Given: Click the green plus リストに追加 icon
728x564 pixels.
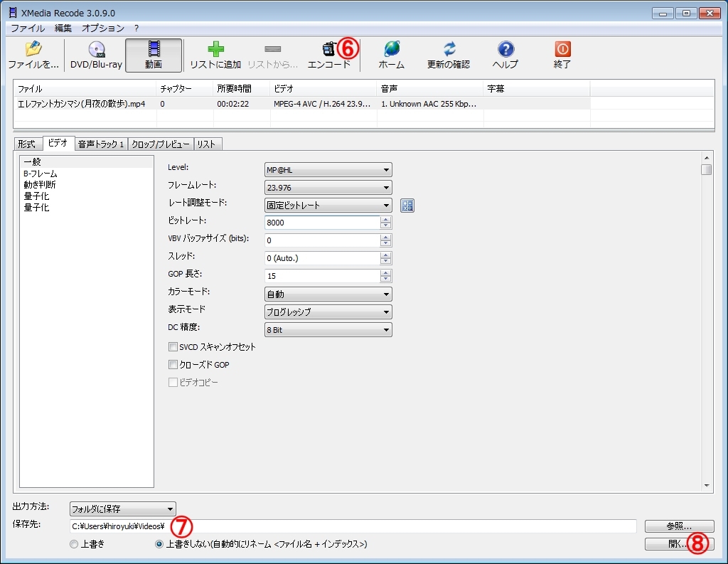Looking at the screenshot, I should (x=215, y=50).
